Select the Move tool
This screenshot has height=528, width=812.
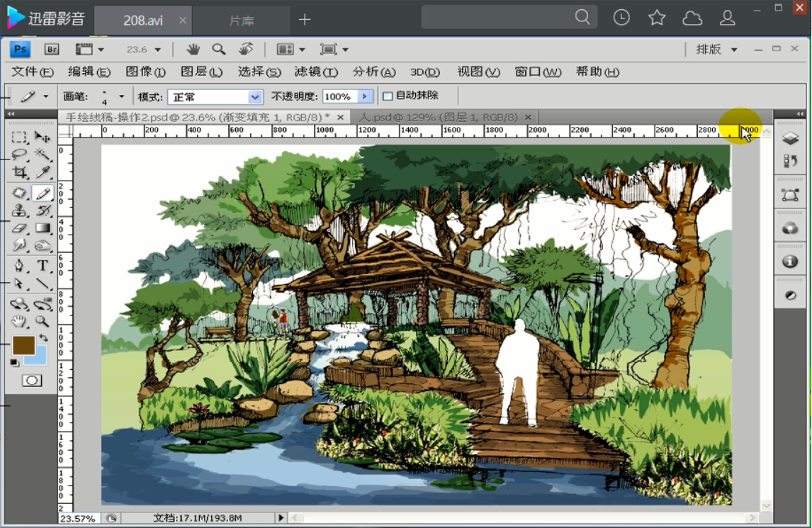tap(40, 136)
